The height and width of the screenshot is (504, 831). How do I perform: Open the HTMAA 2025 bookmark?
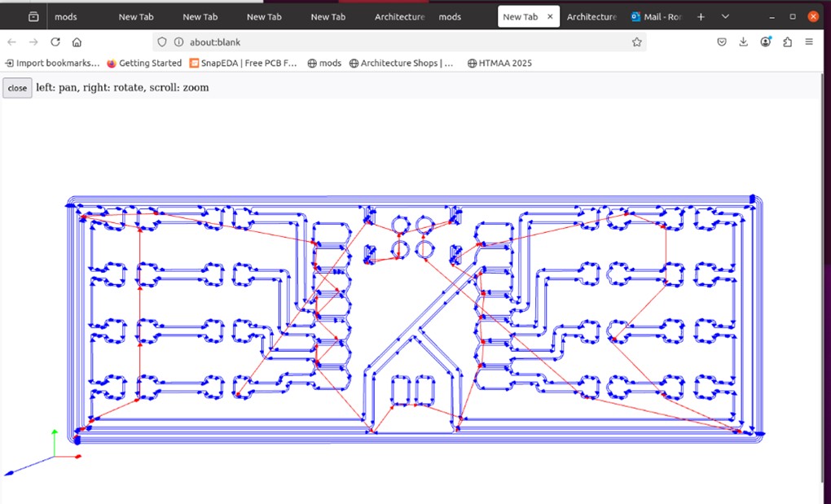click(499, 63)
